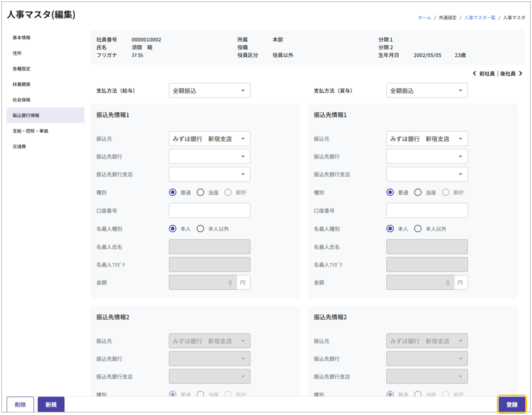The width and height of the screenshot is (532, 415).
Task: Choose 本人以外 in bonus 振込先情報1
Action: click(418, 228)
